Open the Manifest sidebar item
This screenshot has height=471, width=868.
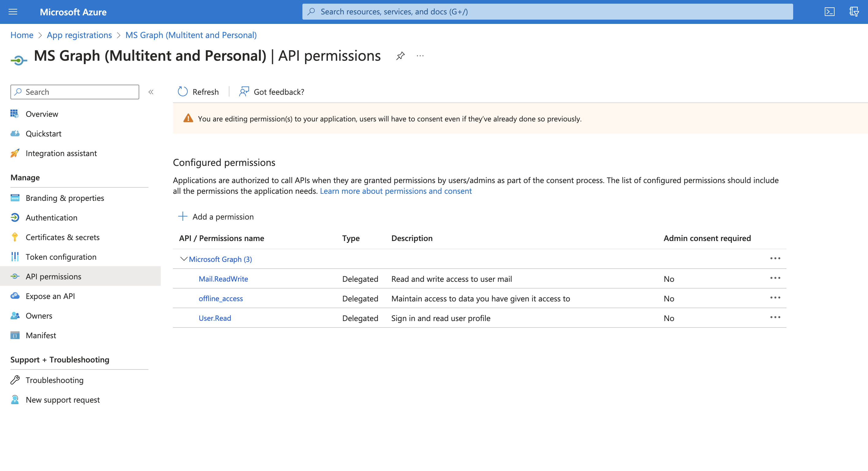point(41,335)
